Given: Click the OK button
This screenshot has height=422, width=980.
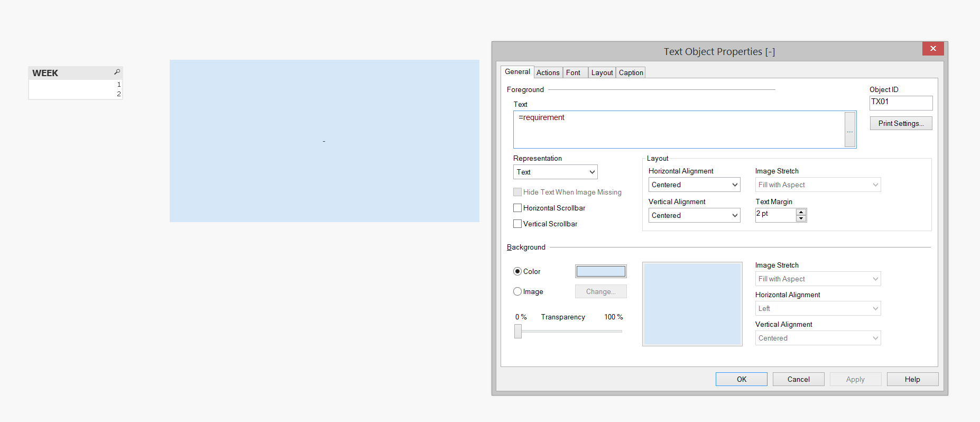Looking at the screenshot, I should [742, 379].
